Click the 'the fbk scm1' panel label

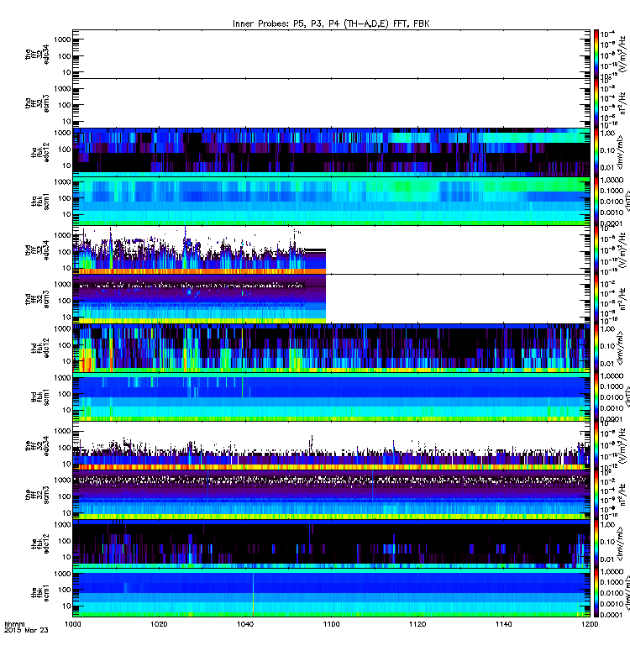point(39,593)
